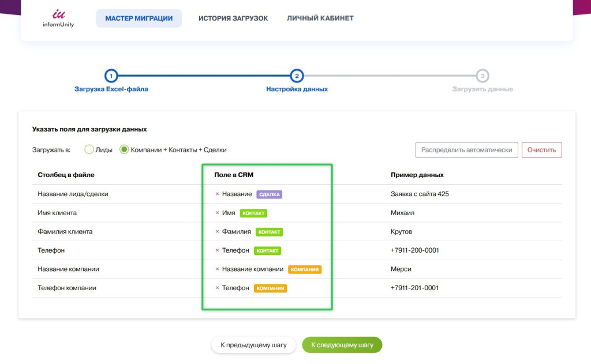Click the purple СДЕЛКА tag
The image size is (591, 364).
coord(269,194)
